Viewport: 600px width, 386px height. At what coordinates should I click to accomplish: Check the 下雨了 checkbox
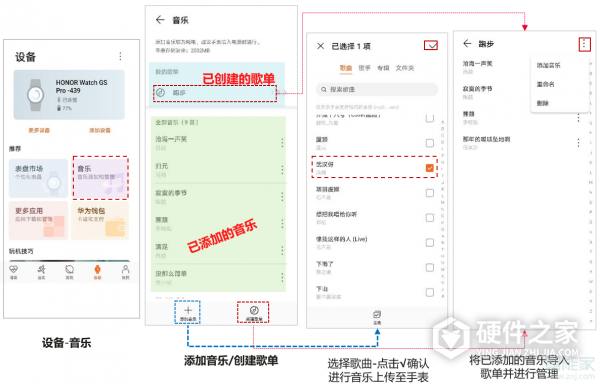pyautogui.click(x=430, y=268)
